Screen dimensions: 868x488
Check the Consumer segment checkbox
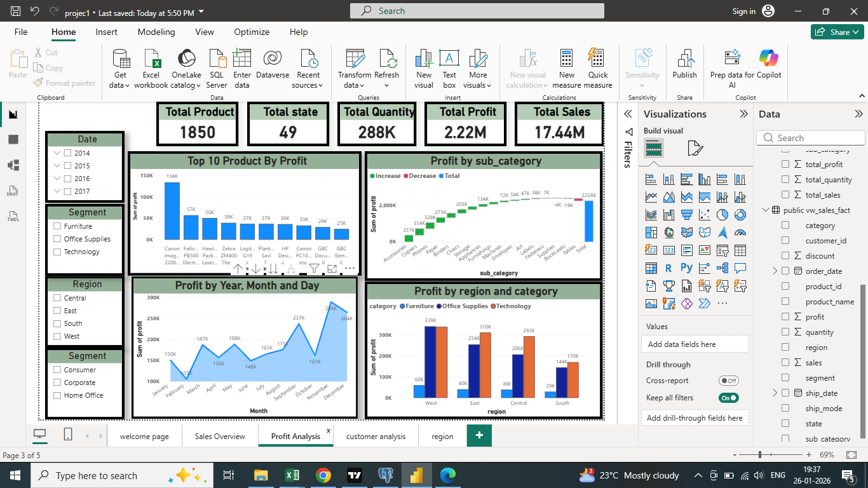click(x=58, y=370)
